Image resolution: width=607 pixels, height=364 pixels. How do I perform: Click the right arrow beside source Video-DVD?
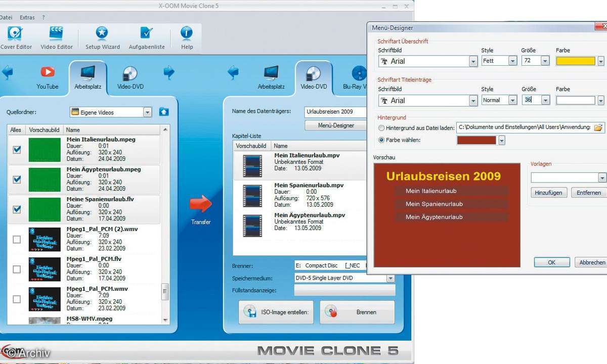click(x=169, y=73)
